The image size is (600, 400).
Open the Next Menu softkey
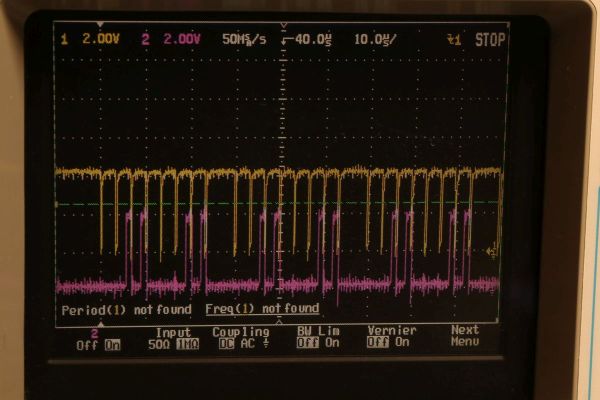[464, 336]
